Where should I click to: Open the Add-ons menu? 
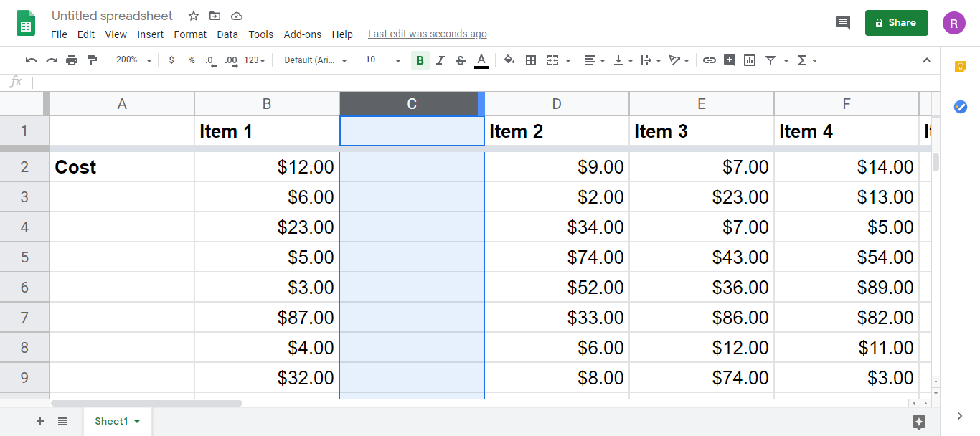pyautogui.click(x=303, y=34)
